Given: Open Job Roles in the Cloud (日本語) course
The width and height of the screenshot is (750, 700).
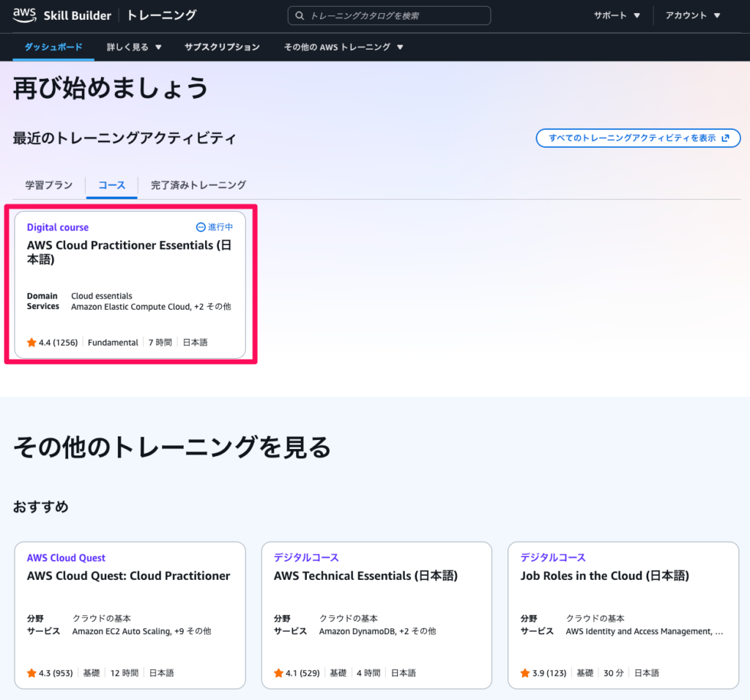Looking at the screenshot, I should pyautogui.click(x=604, y=576).
